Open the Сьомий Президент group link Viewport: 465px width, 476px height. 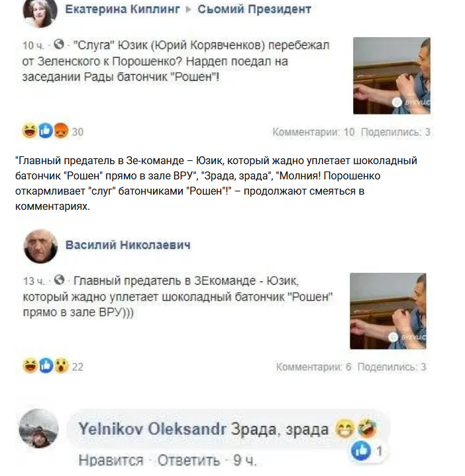point(254,9)
